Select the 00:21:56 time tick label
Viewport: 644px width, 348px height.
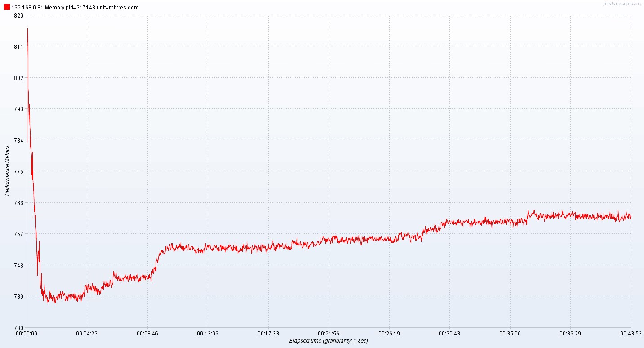tap(329, 333)
